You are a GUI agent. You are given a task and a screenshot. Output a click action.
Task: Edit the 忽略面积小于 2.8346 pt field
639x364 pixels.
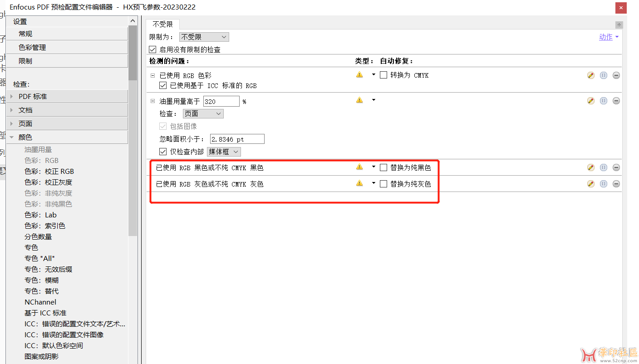[x=237, y=139]
